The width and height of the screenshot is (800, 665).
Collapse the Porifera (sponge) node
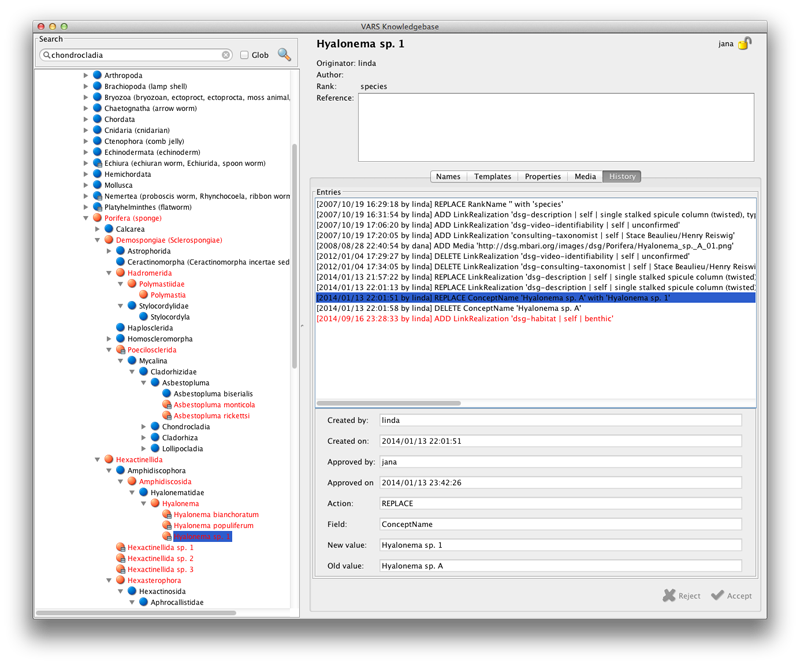point(86,218)
